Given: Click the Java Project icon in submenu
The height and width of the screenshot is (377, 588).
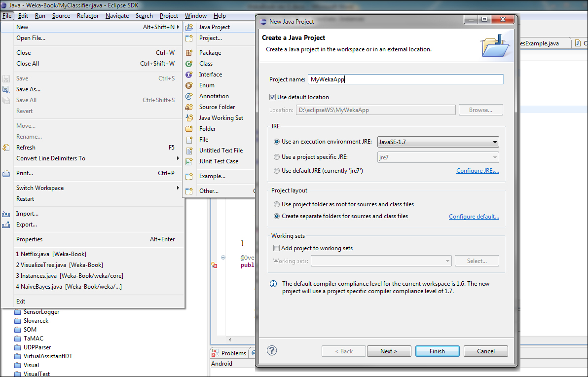Looking at the screenshot, I should click(189, 27).
